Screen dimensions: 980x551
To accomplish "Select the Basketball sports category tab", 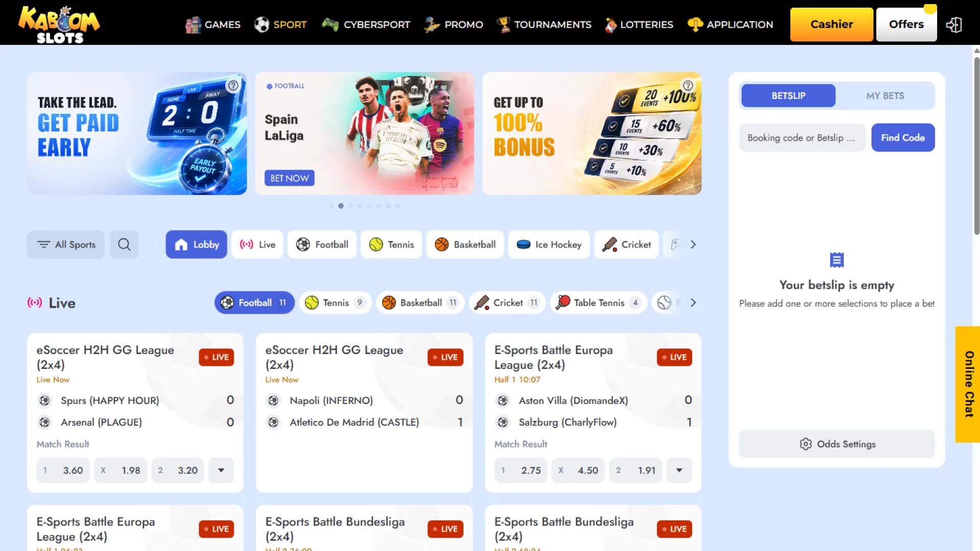I will (465, 244).
